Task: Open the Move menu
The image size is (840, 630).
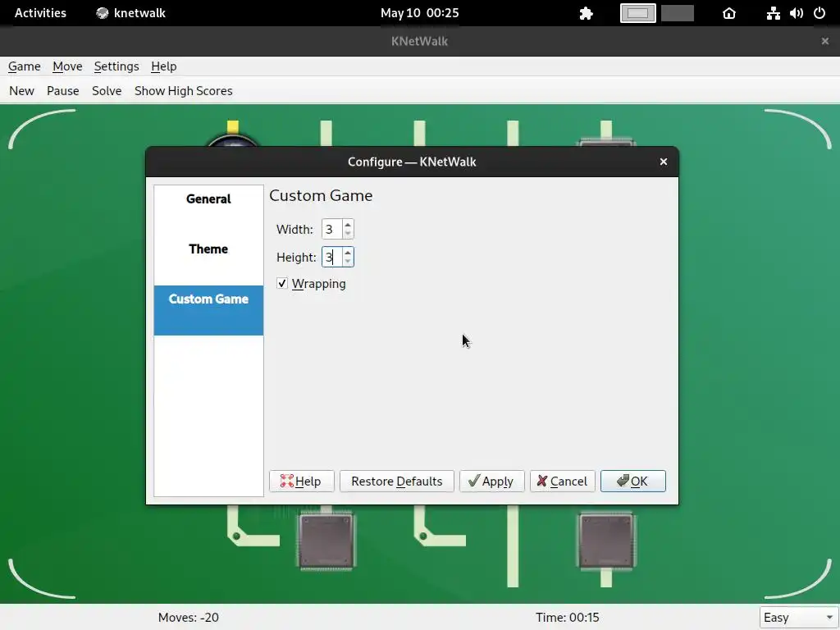Action: pyautogui.click(x=67, y=66)
